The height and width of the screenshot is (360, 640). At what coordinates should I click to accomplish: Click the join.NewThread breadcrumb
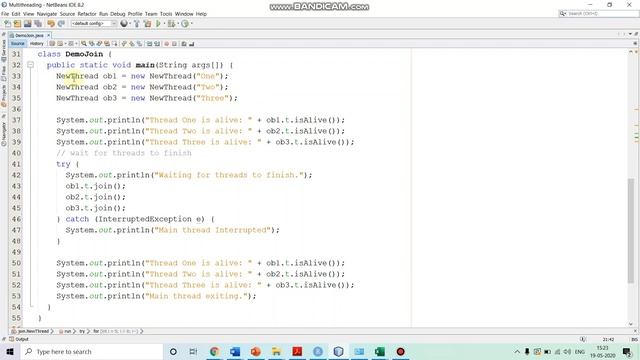(33, 331)
